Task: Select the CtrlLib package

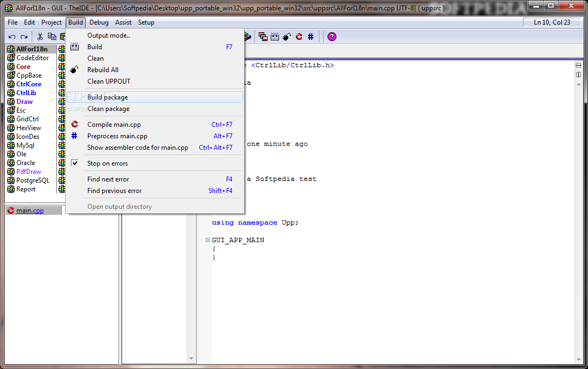Action: pos(31,93)
